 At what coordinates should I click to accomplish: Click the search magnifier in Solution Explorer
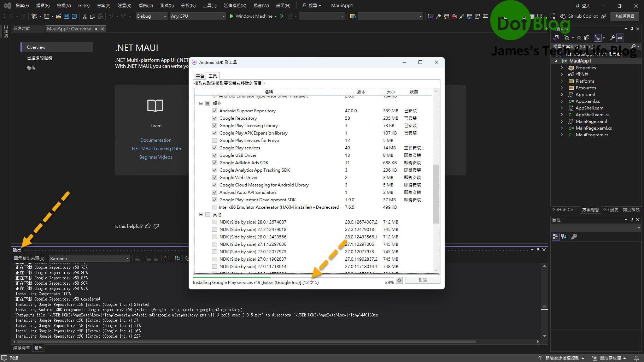coord(634,46)
